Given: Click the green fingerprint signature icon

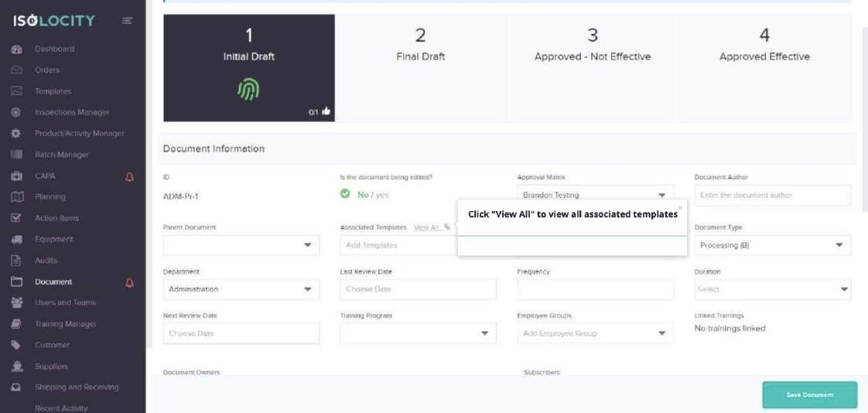Looking at the screenshot, I should pyautogui.click(x=248, y=89).
